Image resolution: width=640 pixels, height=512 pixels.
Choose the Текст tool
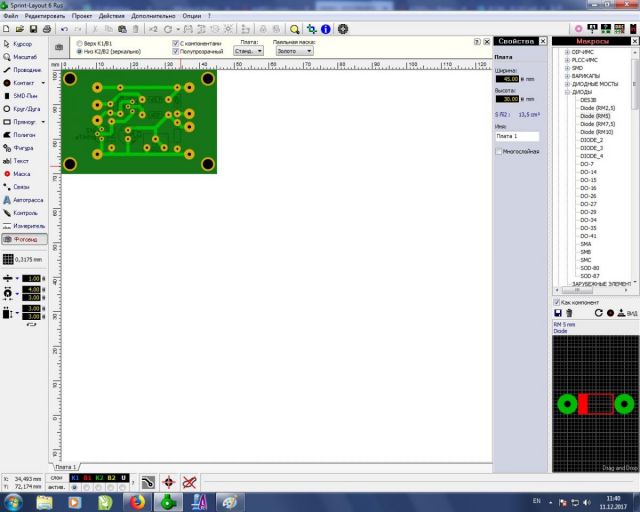22,160
